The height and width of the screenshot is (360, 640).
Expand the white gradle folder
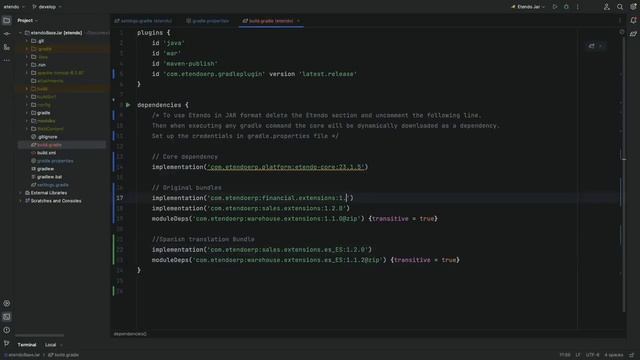pos(27,113)
